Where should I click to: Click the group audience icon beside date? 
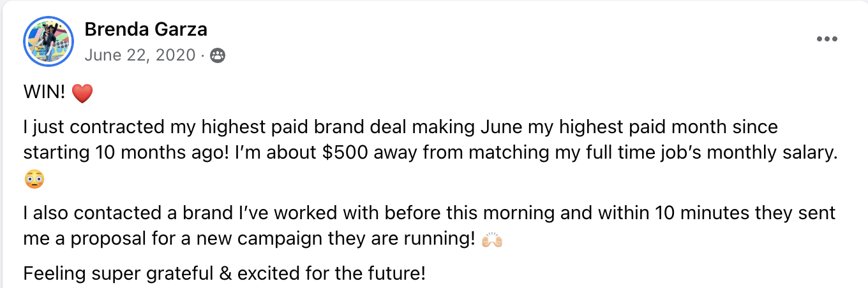click(218, 56)
